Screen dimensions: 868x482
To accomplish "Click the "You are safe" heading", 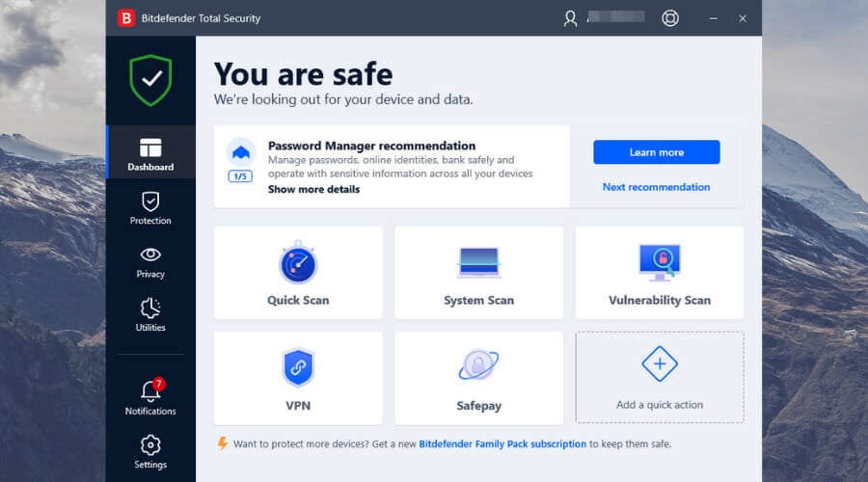I will click(x=304, y=74).
